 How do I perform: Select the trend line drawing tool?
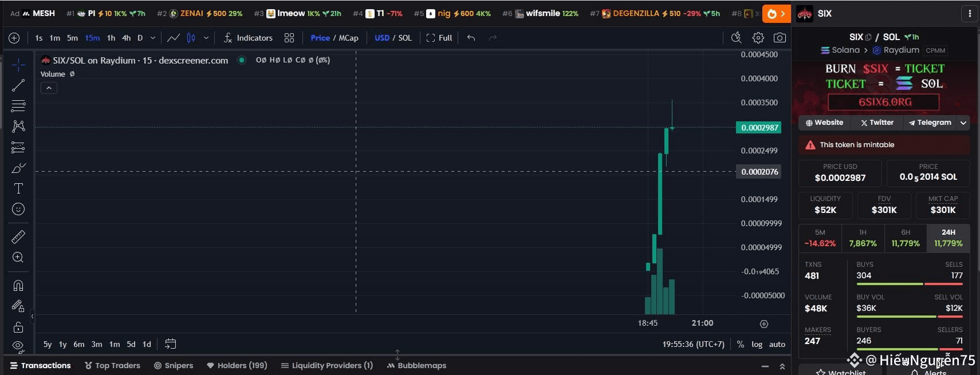coord(18,85)
